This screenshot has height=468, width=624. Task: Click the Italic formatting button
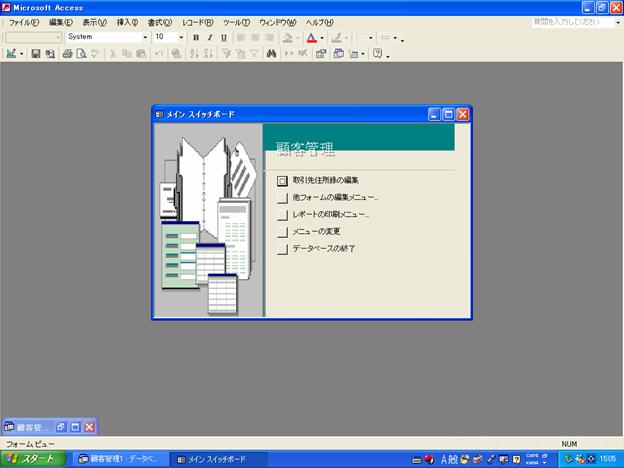(x=210, y=37)
